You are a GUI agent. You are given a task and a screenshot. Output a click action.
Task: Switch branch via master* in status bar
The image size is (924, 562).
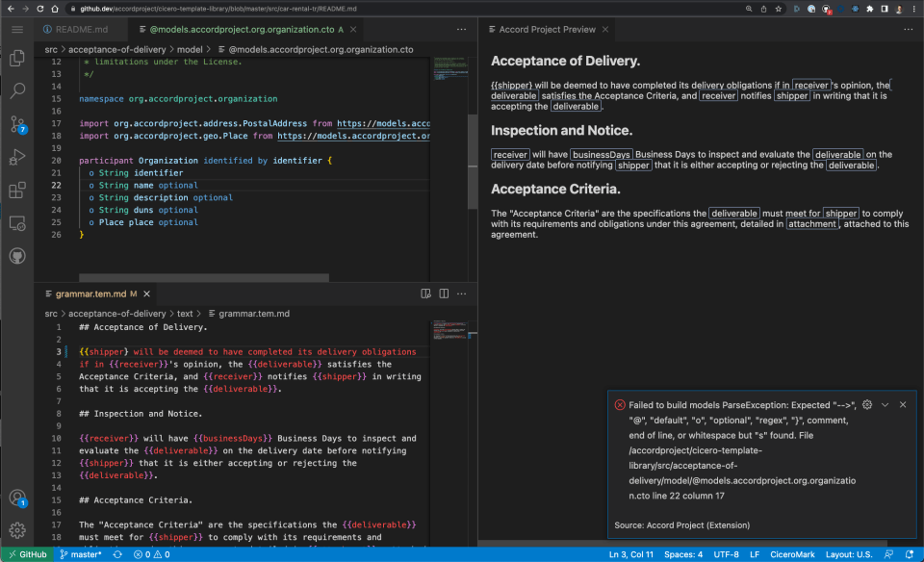(x=81, y=554)
